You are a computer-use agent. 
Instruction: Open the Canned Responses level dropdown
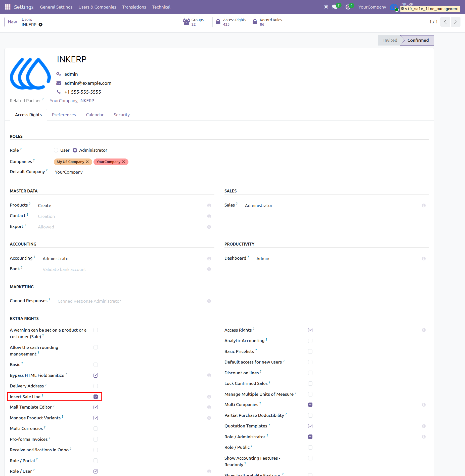[131, 301]
